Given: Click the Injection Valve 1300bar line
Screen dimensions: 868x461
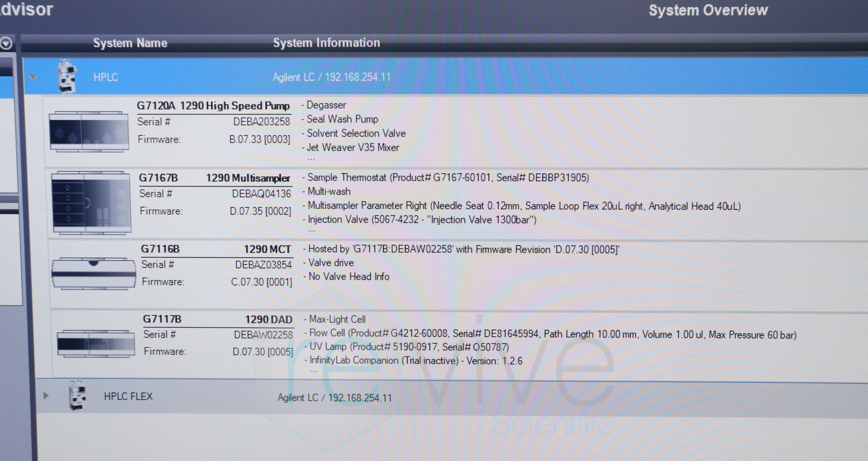Looking at the screenshot, I should (x=420, y=219).
